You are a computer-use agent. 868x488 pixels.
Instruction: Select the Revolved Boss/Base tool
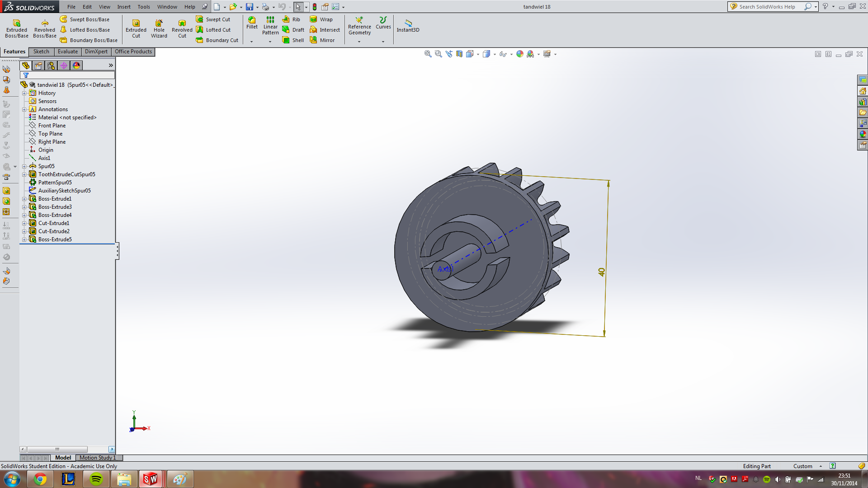[x=45, y=28]
